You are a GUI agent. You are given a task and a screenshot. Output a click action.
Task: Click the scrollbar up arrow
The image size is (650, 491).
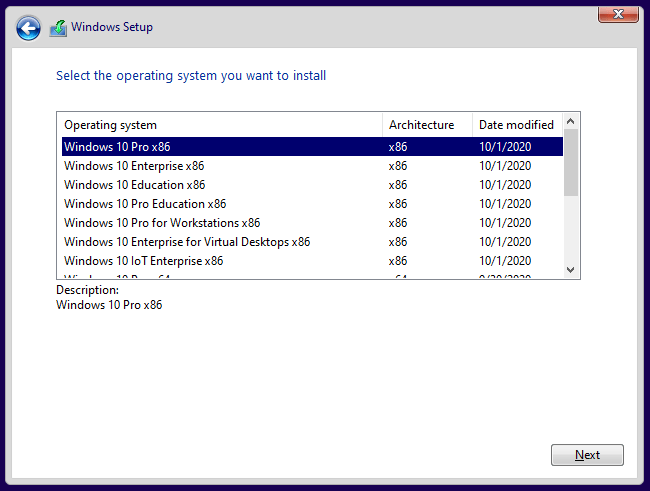click(x=571, y=121)
